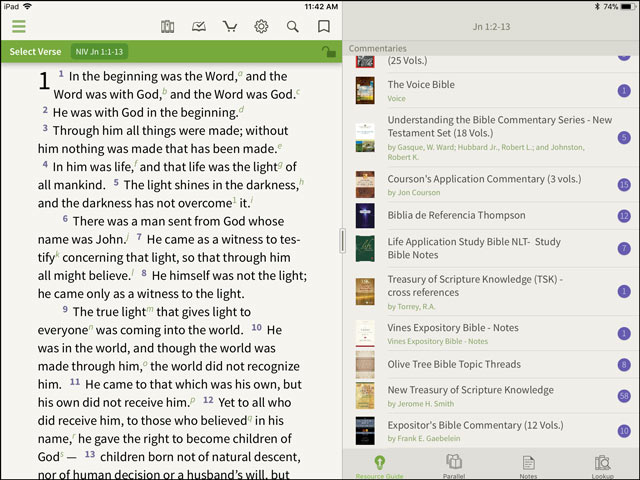Open Vines Expository Bible - Notes title
640x480 pixels.
453,328
